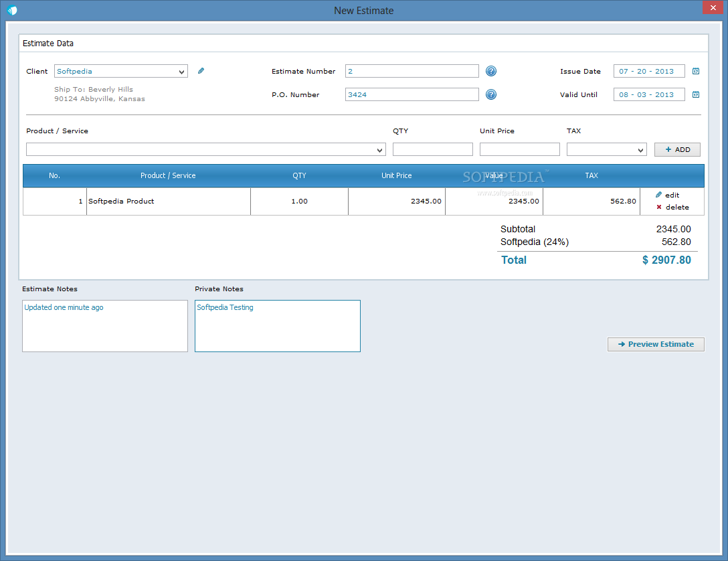This screenshot has width=728, height=561.
Task: Expand the Client dropdown
Action: point(181,72)
